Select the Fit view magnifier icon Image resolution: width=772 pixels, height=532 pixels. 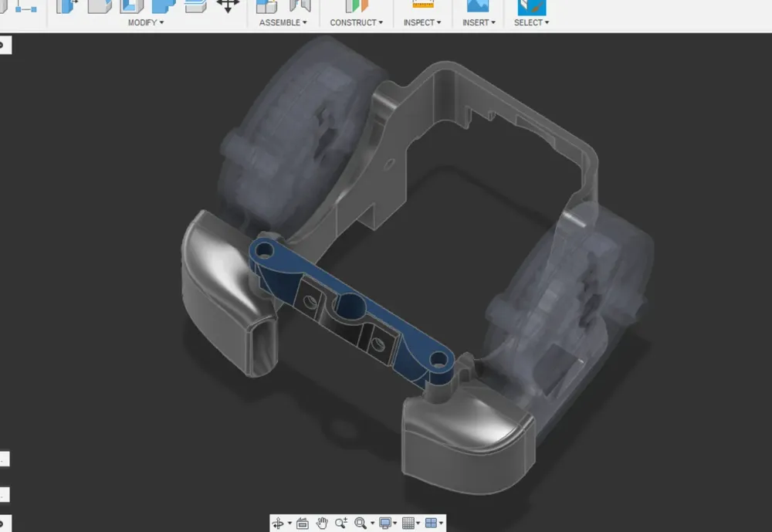(361, 523)
